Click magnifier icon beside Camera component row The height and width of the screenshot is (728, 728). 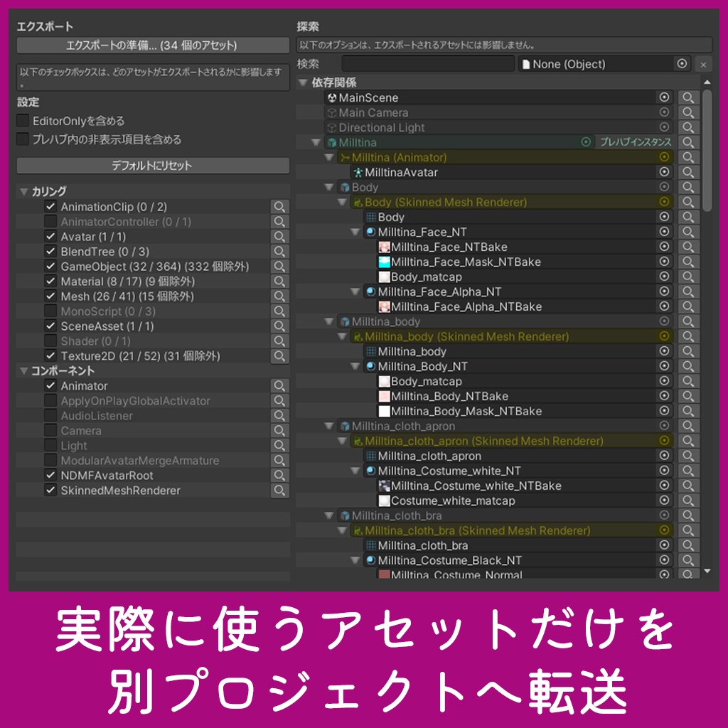click(x=279, y=430)
